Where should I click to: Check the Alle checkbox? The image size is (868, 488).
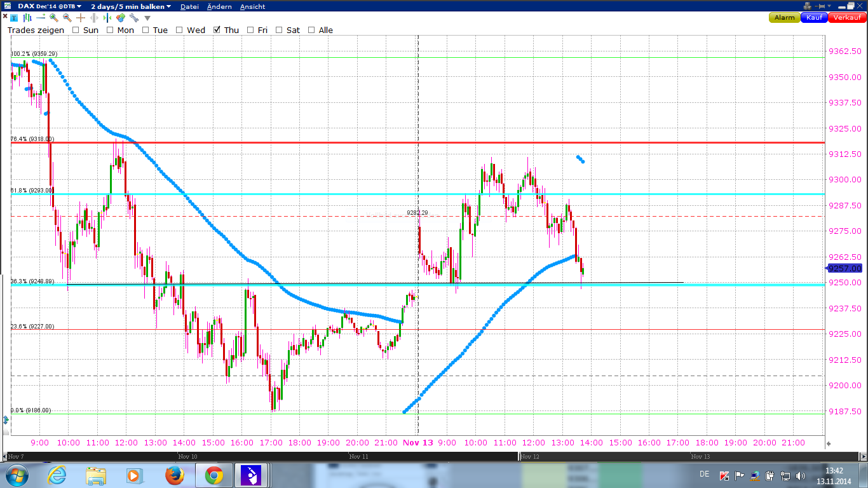pos(311,30)
